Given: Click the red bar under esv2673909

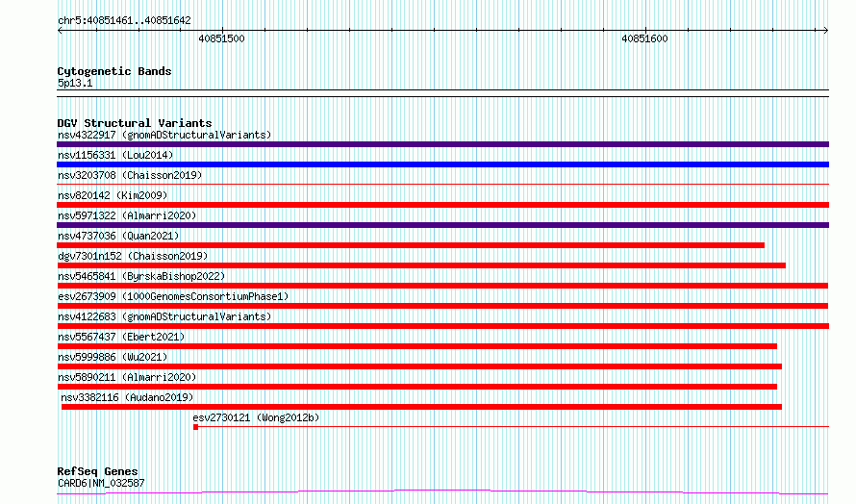Looking at the screenshot, I should point(442,306).
